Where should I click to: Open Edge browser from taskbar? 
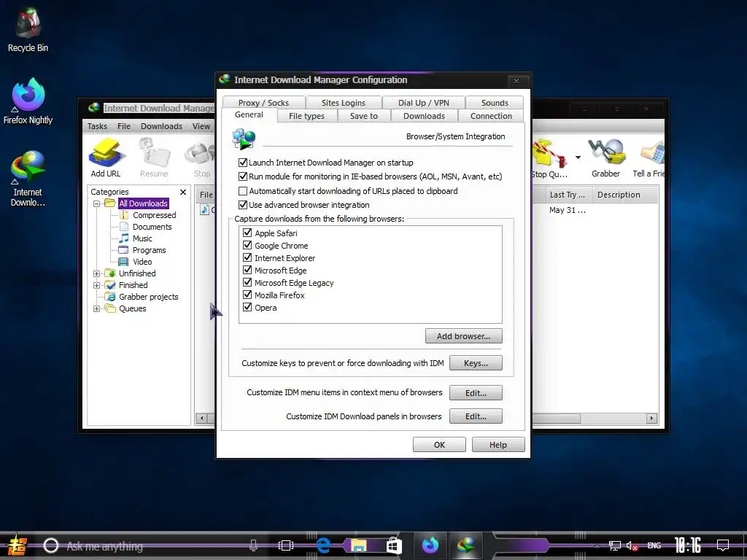click(323, 545)
